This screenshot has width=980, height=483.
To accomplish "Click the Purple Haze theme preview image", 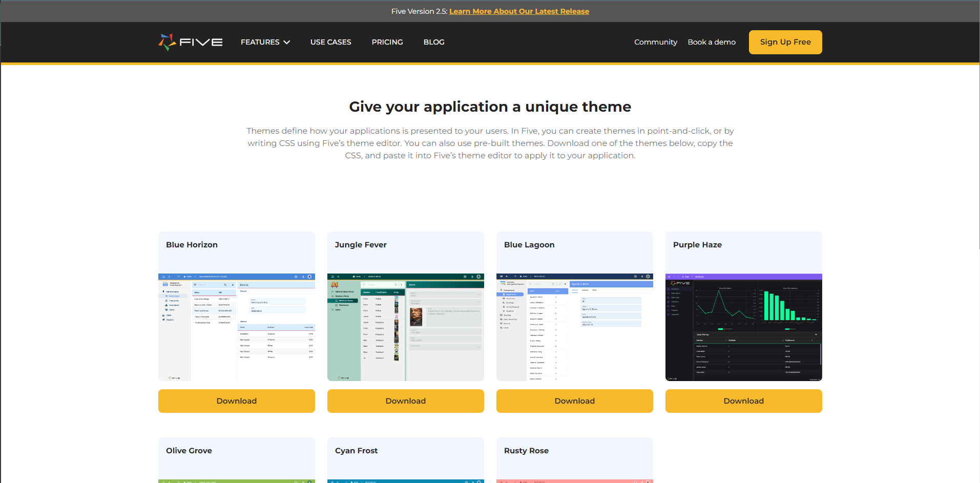I will point(743,328).
